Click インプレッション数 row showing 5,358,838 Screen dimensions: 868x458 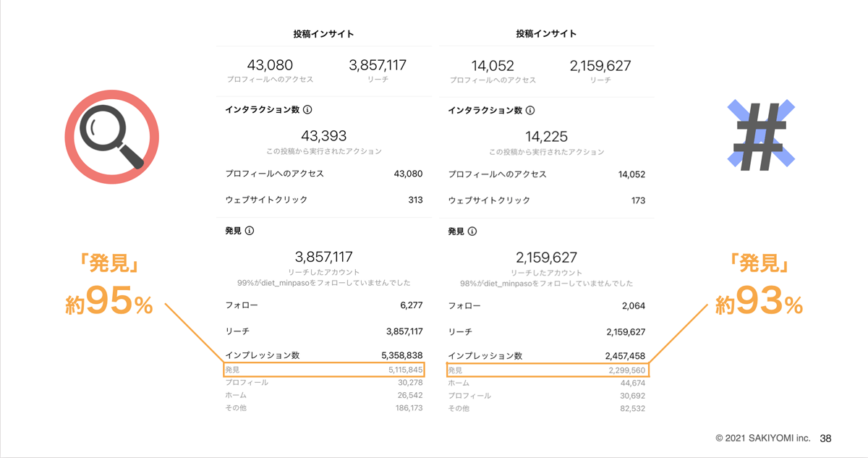tap(323, 356)
